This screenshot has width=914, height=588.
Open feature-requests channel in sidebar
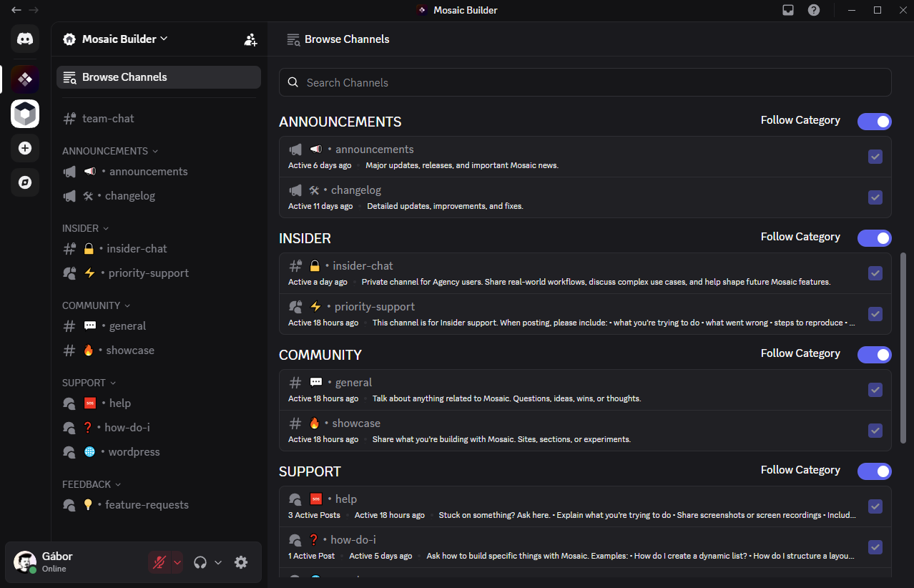147,505
